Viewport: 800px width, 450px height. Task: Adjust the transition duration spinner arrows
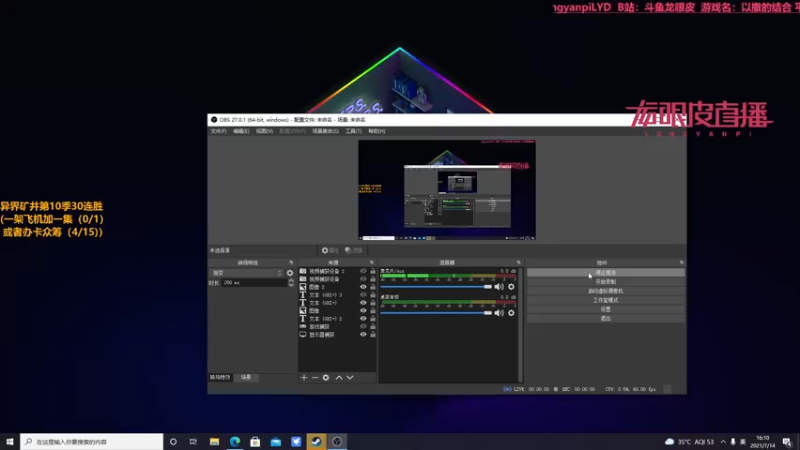(291, 283)
